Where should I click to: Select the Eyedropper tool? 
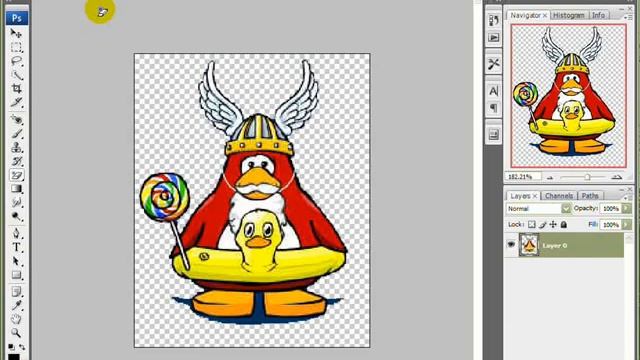[16, 306]
